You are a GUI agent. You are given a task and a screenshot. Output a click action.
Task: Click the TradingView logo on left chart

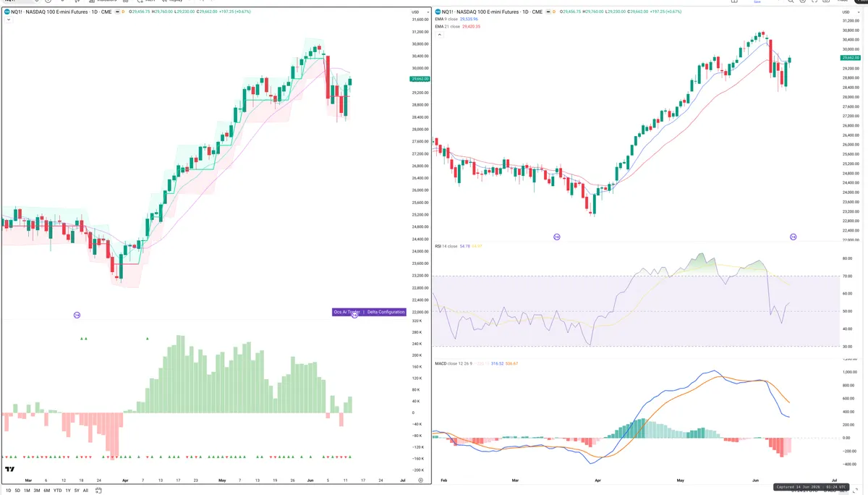(x=10, y=469)
